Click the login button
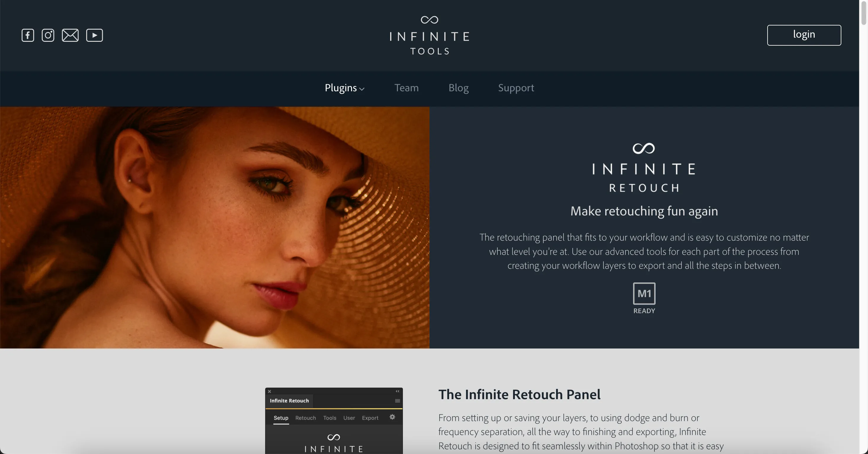The width and height of the screenshot is (868, 454). pos(804,35)
